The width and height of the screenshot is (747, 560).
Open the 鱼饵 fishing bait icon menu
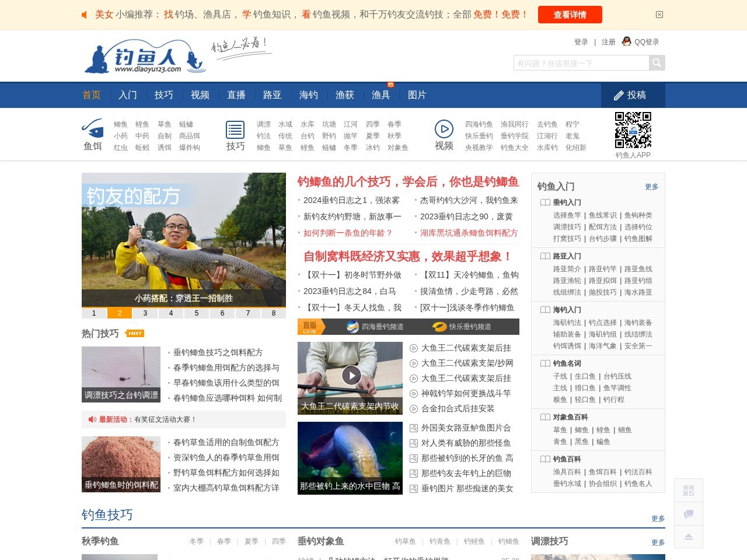[x=92, y=131]
